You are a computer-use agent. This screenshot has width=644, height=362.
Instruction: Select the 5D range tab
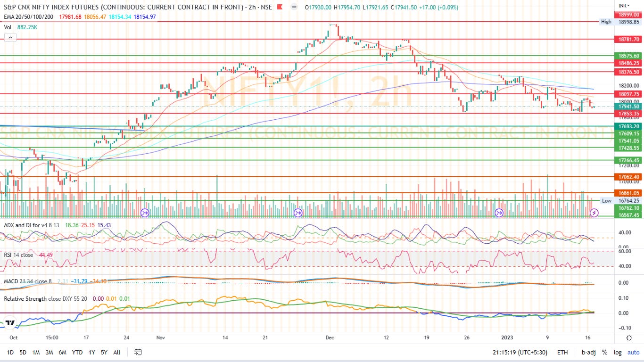(x=23, y=352)
